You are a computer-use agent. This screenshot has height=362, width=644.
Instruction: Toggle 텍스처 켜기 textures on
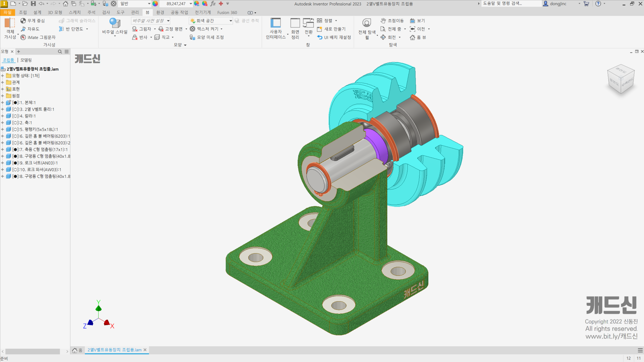point(204,29)
